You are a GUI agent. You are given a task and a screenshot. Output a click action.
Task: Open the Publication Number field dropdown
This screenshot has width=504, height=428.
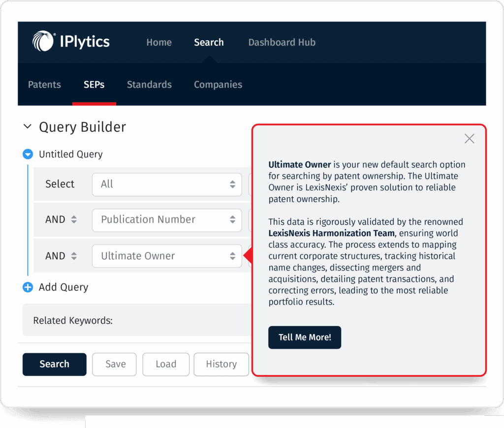[x=167, y=220]
